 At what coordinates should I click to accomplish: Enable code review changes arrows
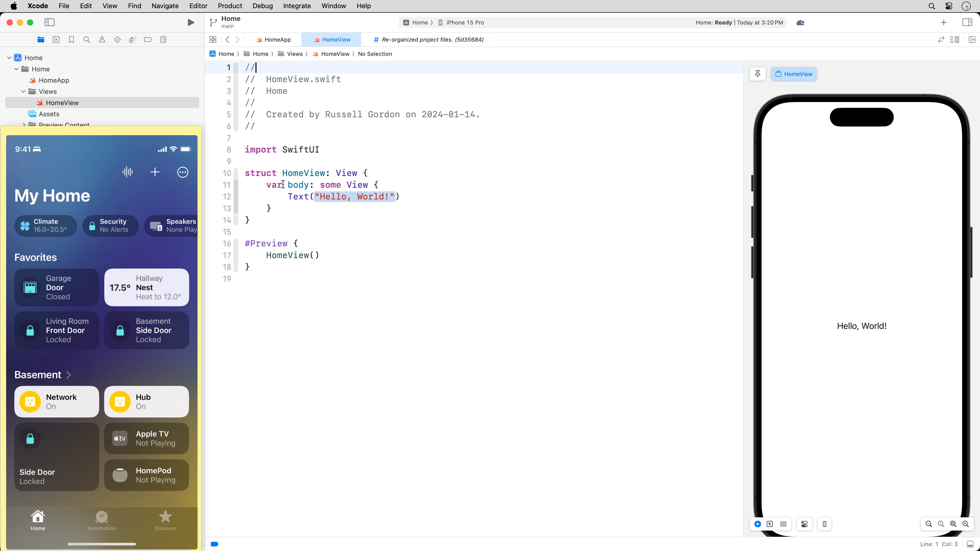(941, 40)
